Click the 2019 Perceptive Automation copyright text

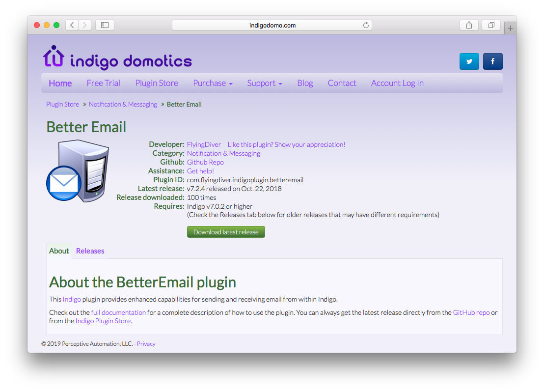pos(87,344)
